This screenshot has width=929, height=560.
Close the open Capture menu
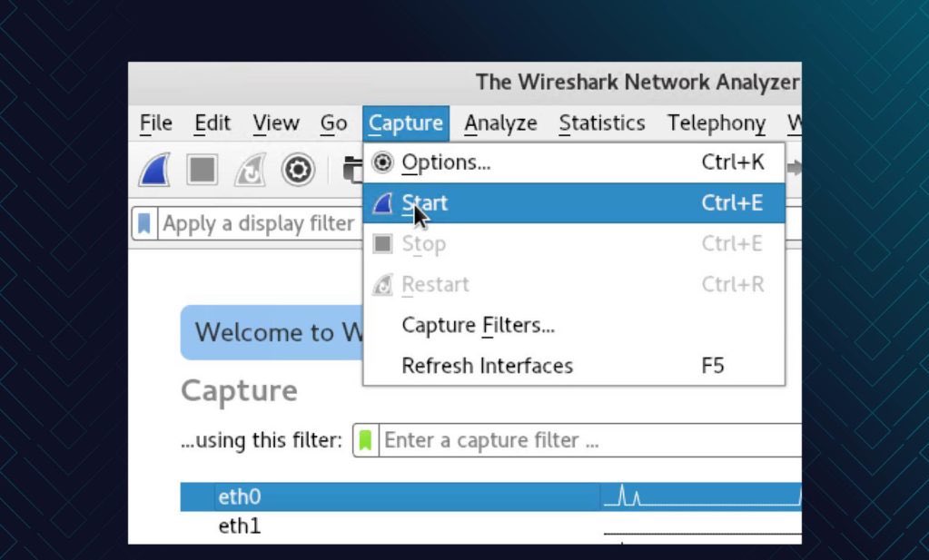click(406, 123)
